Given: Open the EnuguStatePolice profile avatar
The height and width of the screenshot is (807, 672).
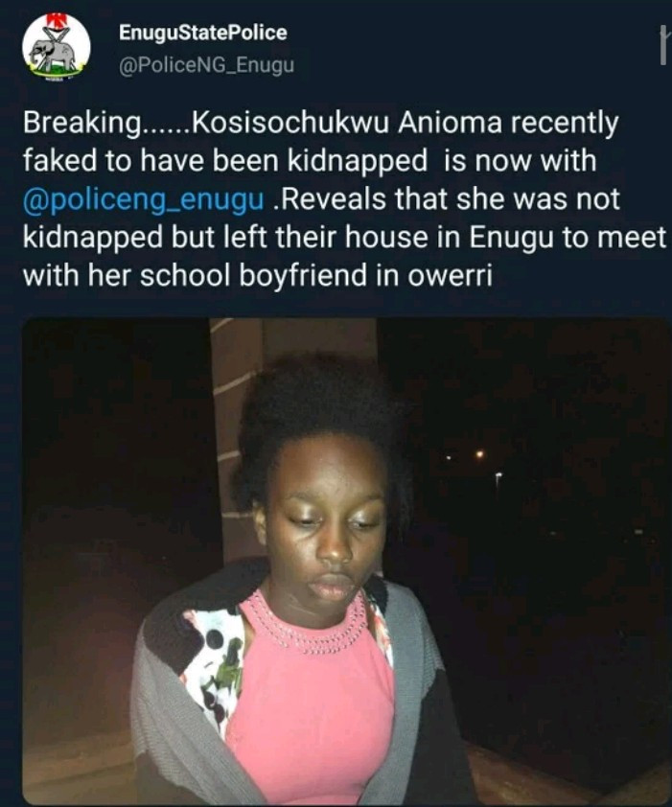Looking at the screenshot, I should (x=57, y=47).
